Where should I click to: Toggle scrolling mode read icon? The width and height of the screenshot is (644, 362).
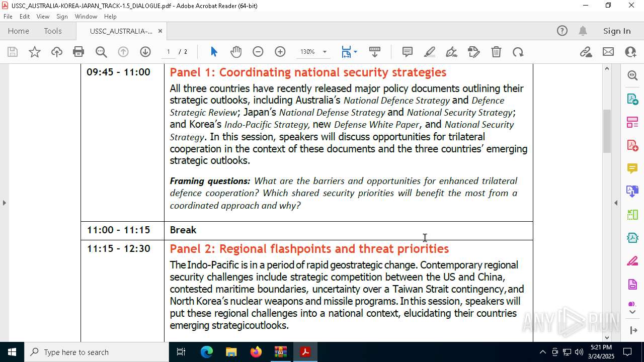[x=375, y=52]
